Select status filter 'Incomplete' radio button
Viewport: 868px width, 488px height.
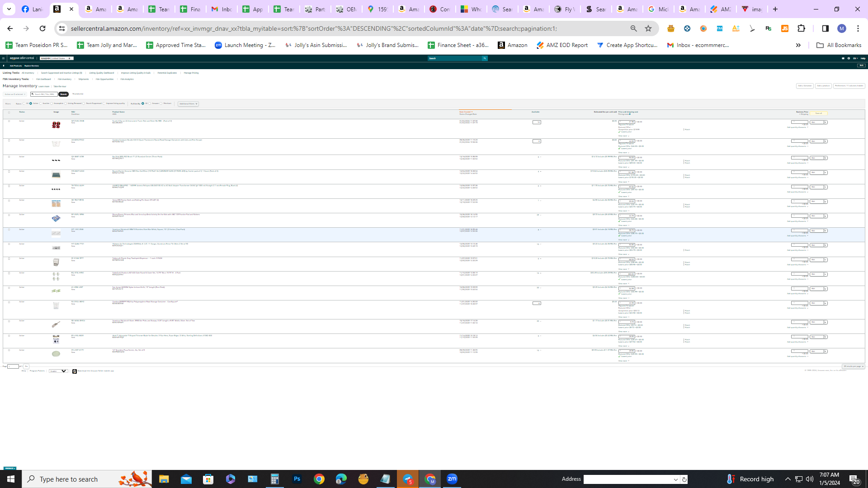52,103
